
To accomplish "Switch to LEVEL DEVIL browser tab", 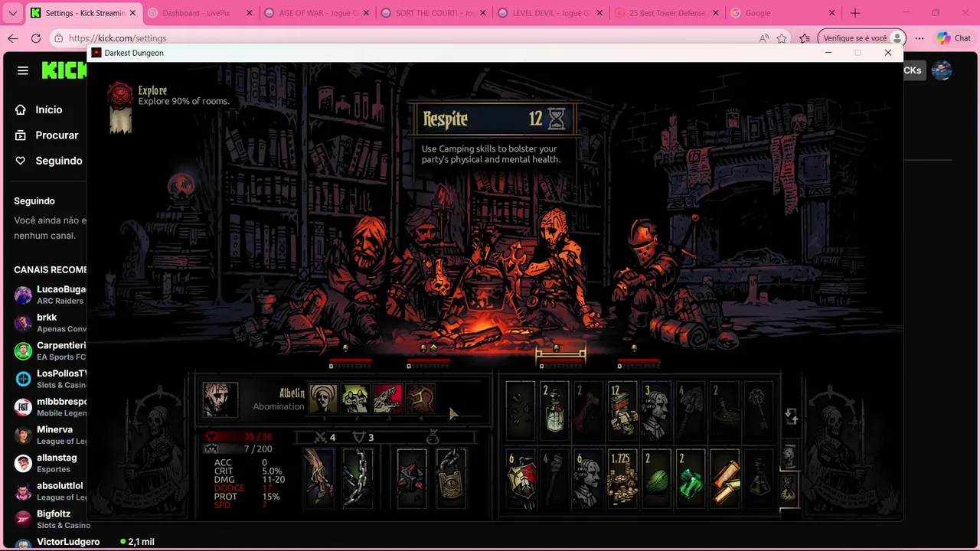I will pos(550,13).
